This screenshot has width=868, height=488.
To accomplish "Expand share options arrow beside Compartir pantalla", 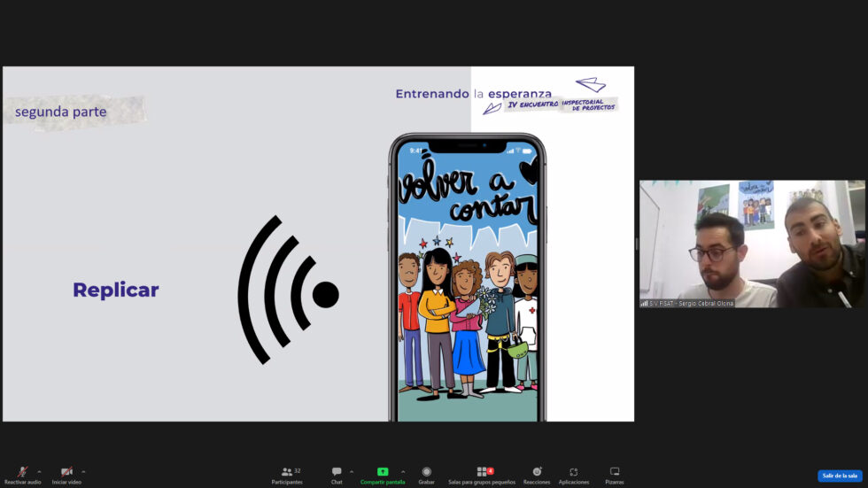I will coord(403,471).
